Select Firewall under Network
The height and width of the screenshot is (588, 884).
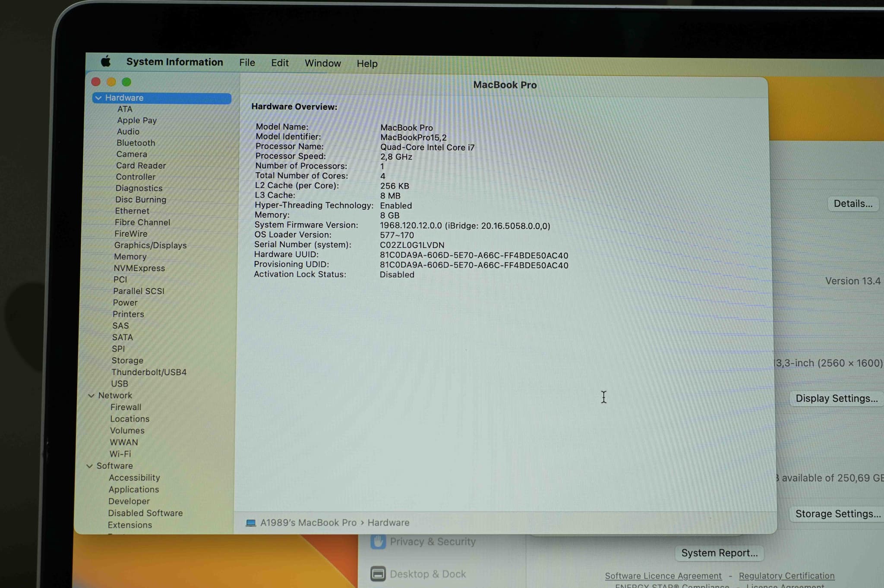click(x=126, y=407)
